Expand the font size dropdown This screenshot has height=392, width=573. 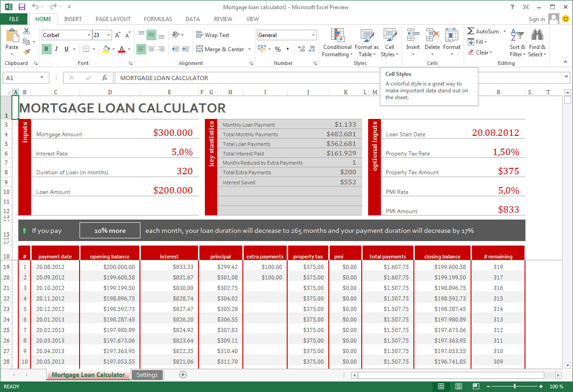coord(109,35)
